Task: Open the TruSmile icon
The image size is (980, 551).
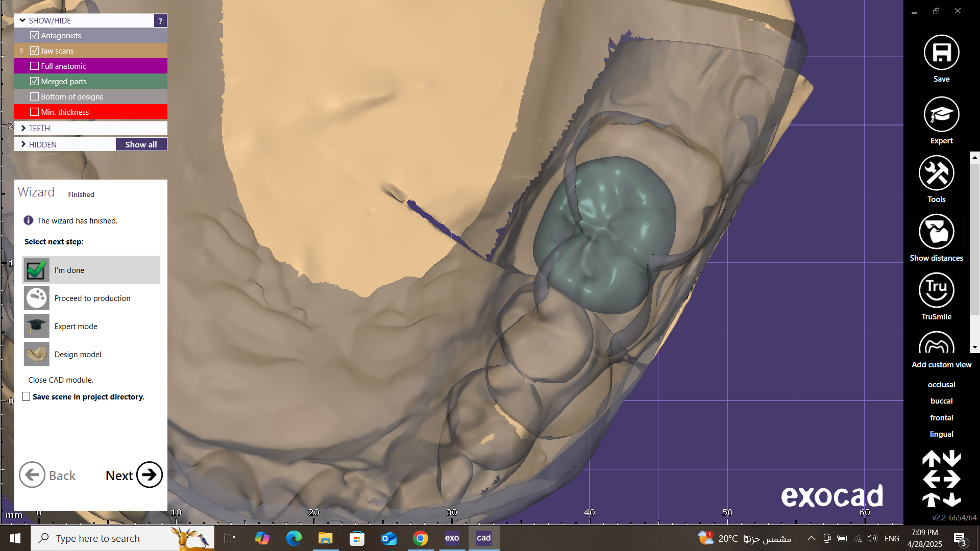Action: pos(936,290)
